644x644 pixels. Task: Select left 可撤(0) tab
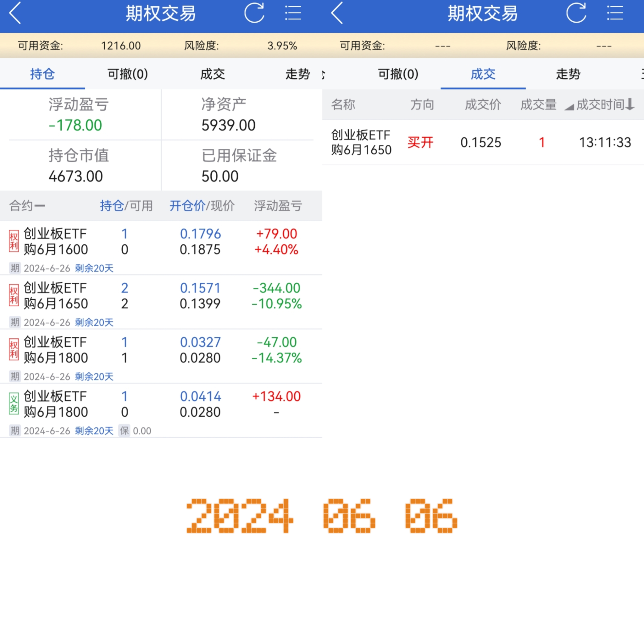click(x=128, y=74)
